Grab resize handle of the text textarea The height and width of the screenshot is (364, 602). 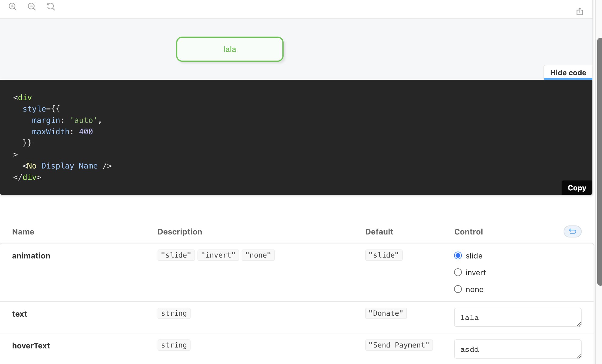pos(579,324)
